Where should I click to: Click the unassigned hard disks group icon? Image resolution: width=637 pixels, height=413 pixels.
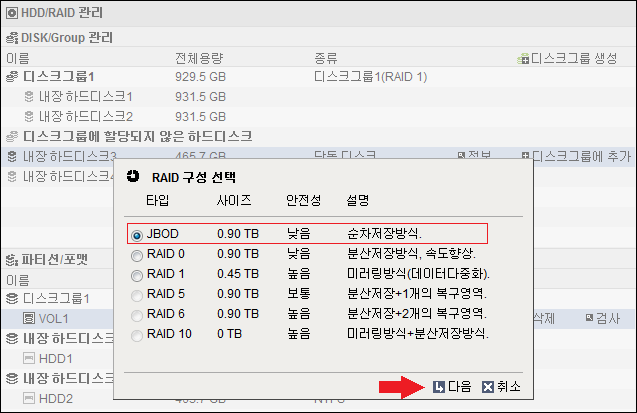click(12, 136)
